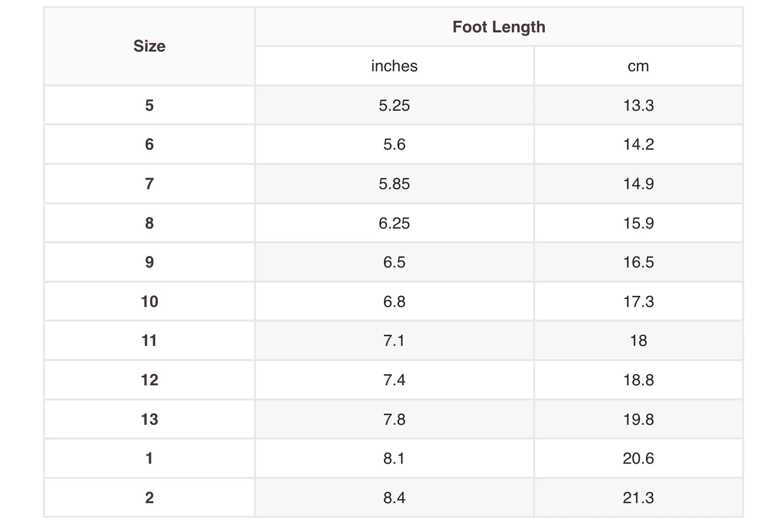
Task: Click the 6.5 inches cell
Action: [395, 262]
